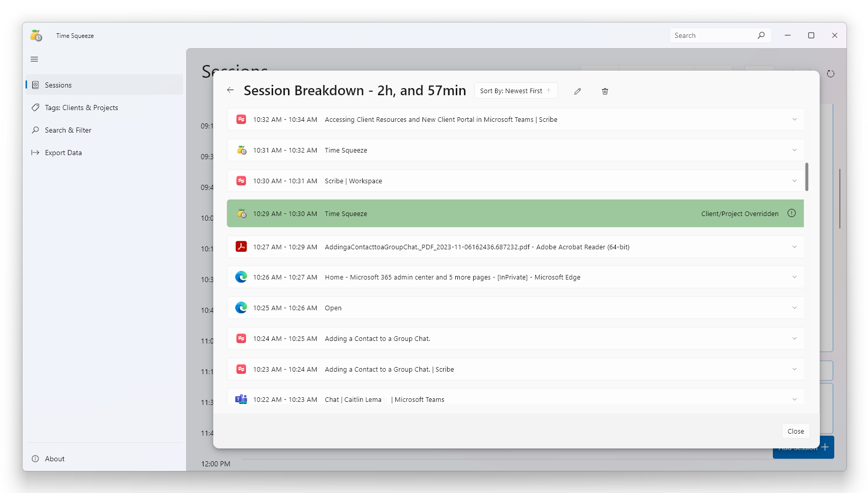868x493 pixels.
Task: Click Time Squeeze icon on 10:31 AM row
Action: 241,150
